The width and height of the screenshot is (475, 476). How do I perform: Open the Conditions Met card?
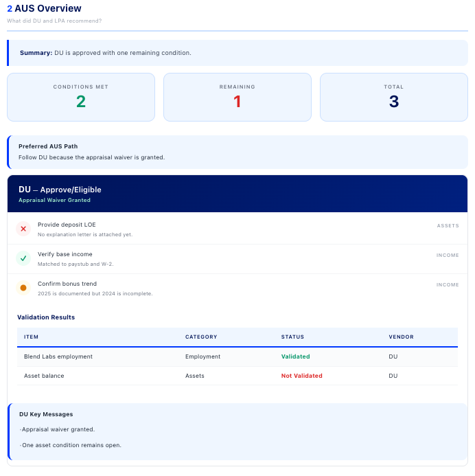point(81,97)
